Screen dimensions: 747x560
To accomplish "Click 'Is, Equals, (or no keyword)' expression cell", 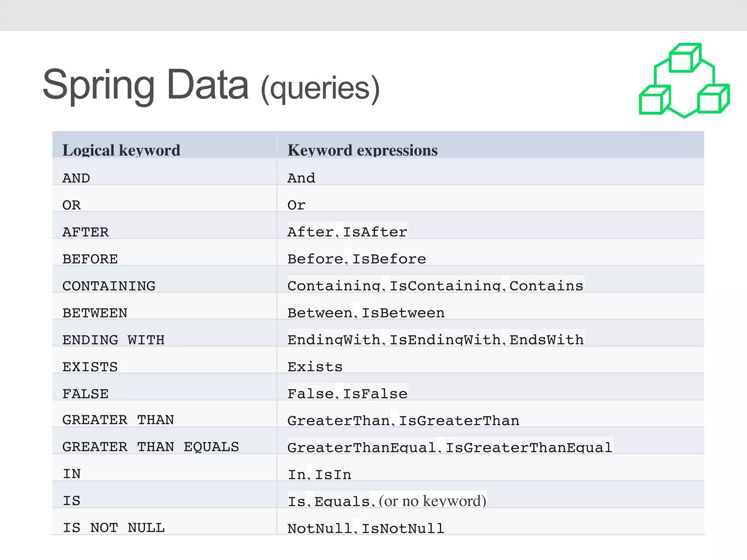I will click(x=491, y=495).
